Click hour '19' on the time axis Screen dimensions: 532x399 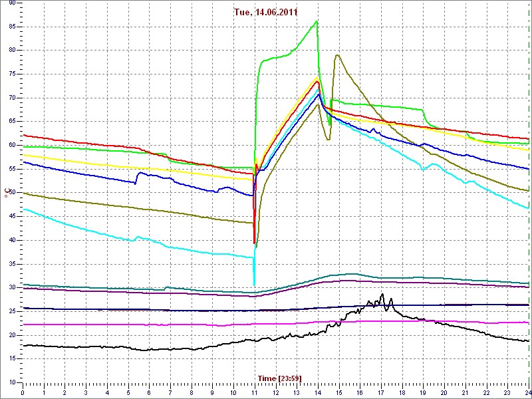point(423,392)
